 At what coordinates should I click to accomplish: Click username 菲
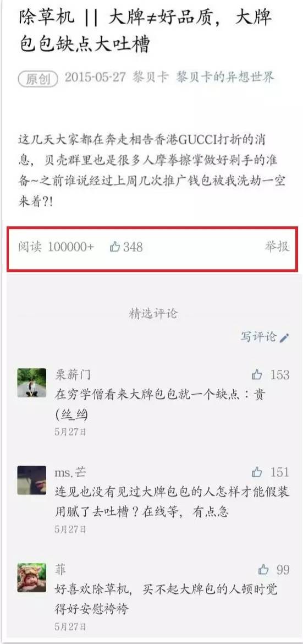coord(60,570)
